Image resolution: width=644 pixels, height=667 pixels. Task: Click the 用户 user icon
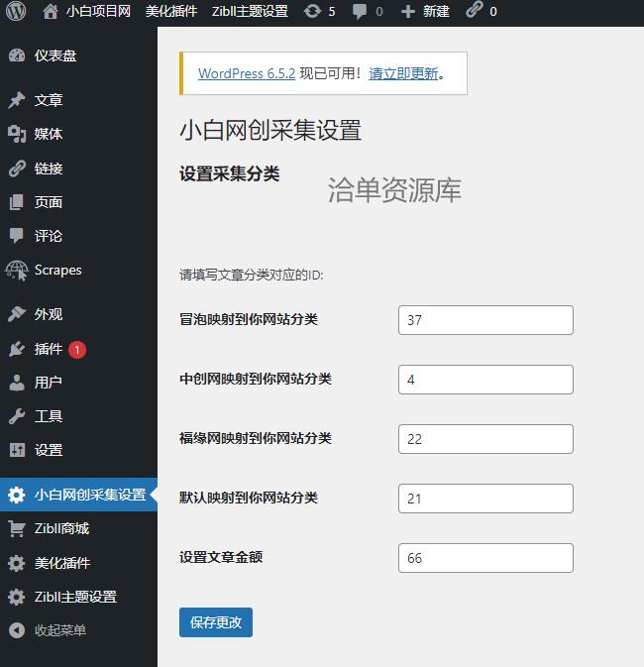click(x=17, y=383)
